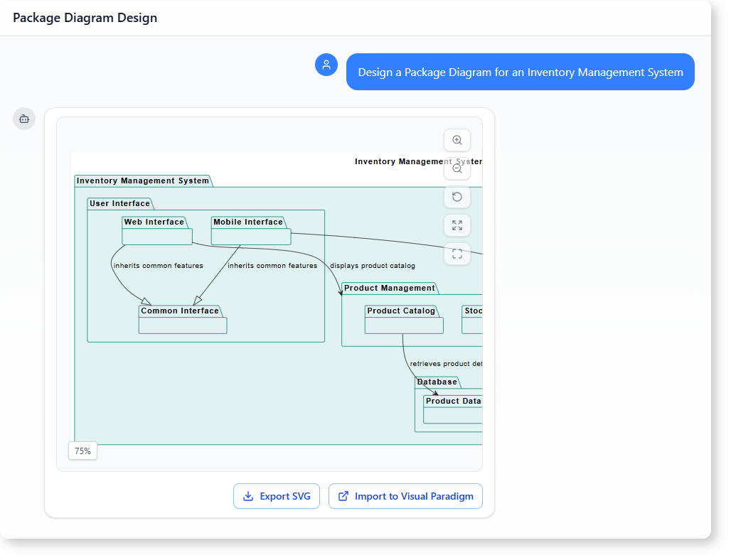731x560 pixels.
Task: Click the User Interface package tab
Action: point(119,203)
